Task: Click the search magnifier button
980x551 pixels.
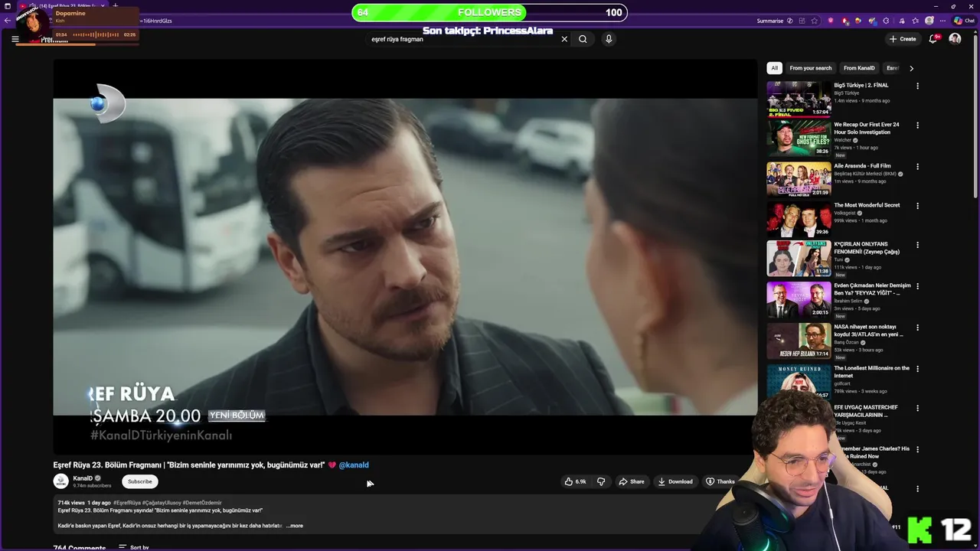Action: tap(583, 39)
